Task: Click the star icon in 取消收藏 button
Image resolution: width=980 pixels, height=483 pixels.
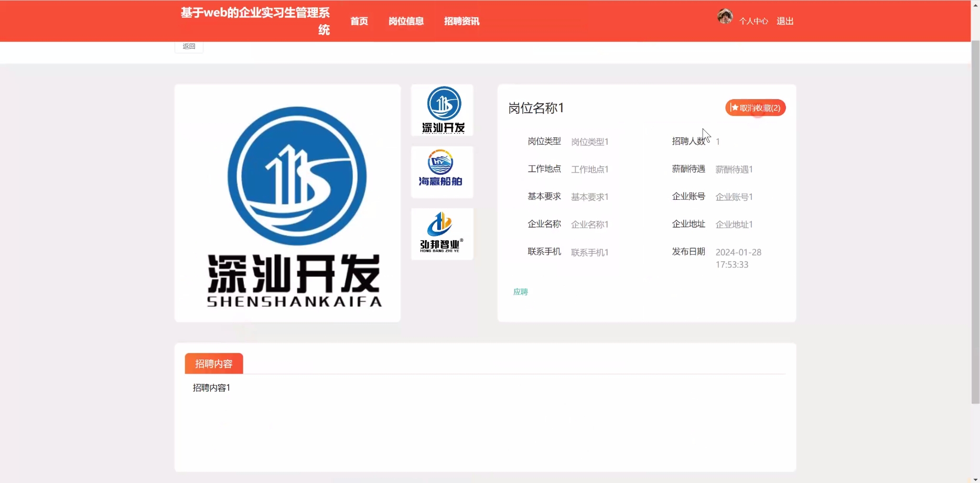Action: (x=735, y=108)
